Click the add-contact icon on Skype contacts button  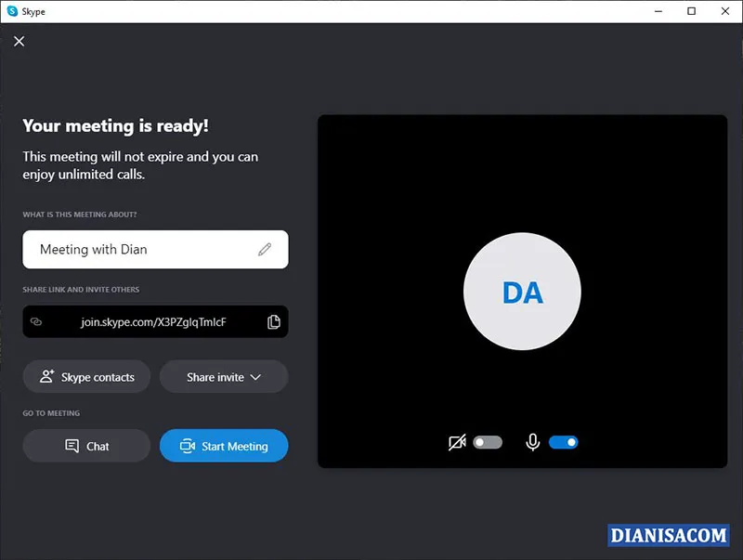[x=46, y=376]
